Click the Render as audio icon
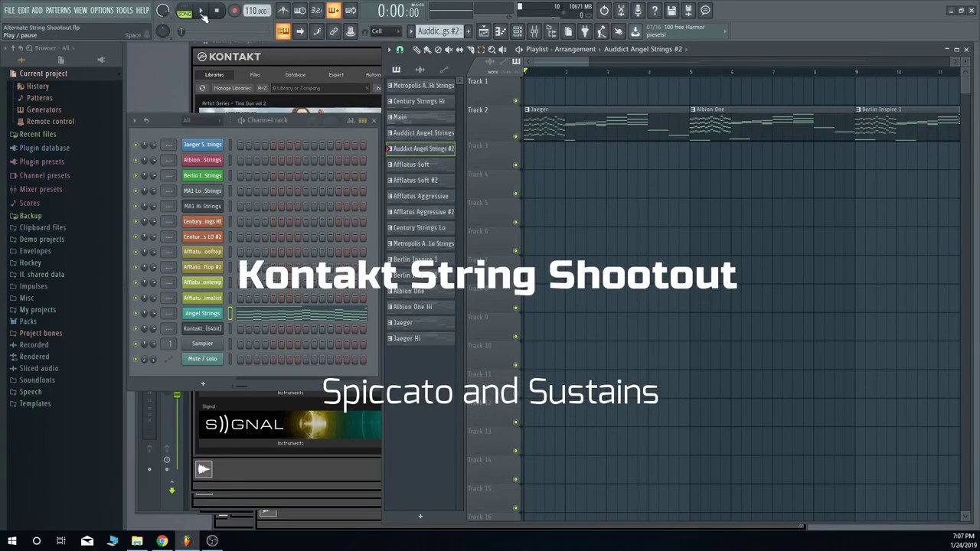The height and width of the screenshot is (551, 980). (688, 11)
